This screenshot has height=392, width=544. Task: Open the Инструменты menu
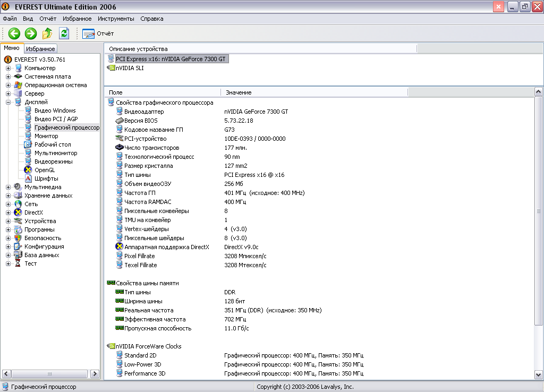point(116,19)
